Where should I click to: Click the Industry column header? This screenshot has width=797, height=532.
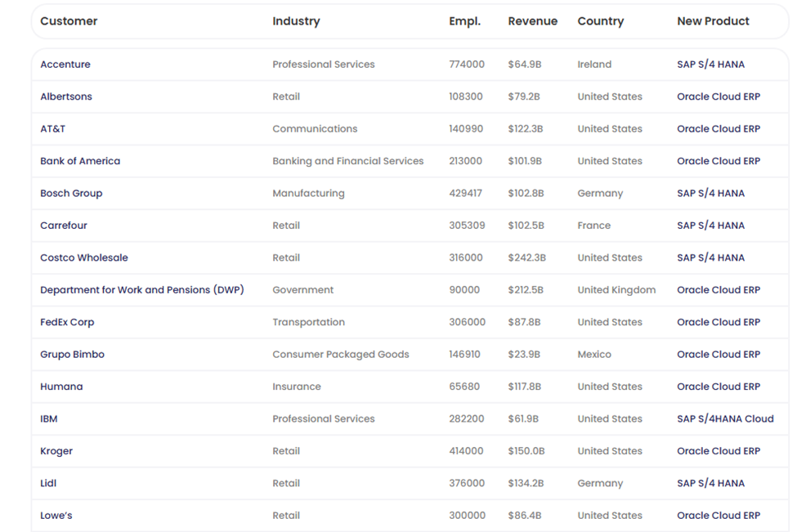tap(296, 21)
